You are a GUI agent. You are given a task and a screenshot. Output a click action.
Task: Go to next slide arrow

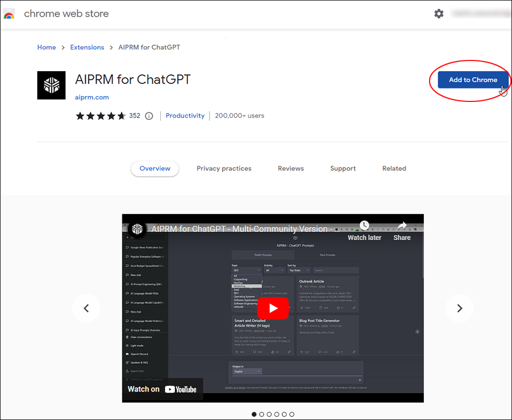(459, 308)
